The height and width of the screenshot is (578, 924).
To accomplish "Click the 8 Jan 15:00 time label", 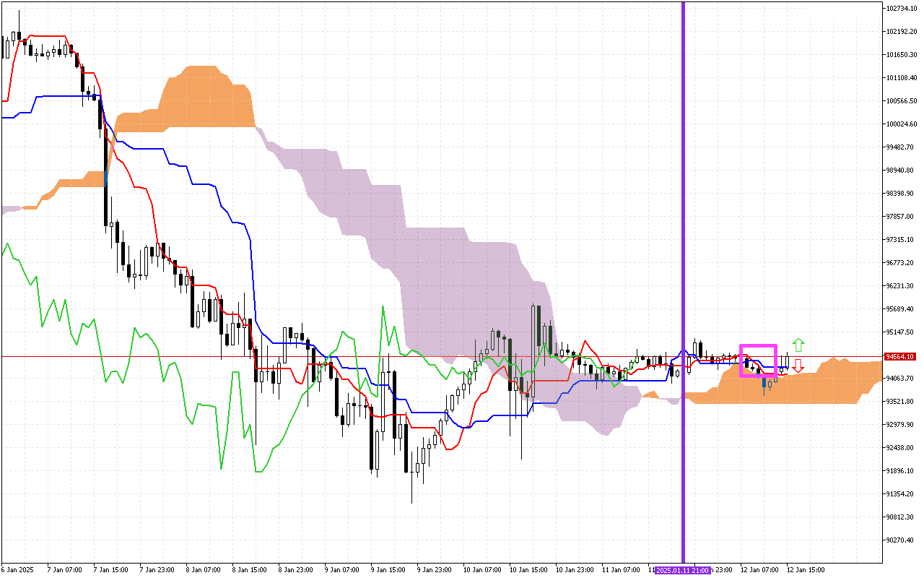I will (x=249, y=570).
